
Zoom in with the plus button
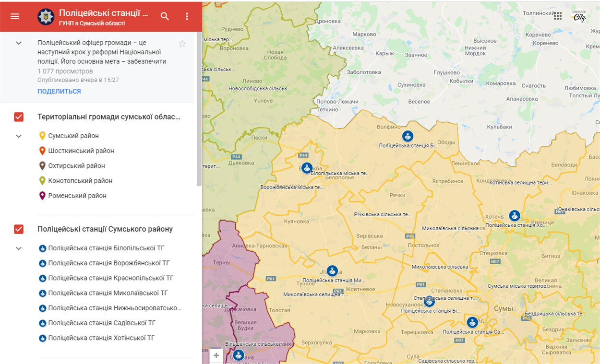pos(216,355)
